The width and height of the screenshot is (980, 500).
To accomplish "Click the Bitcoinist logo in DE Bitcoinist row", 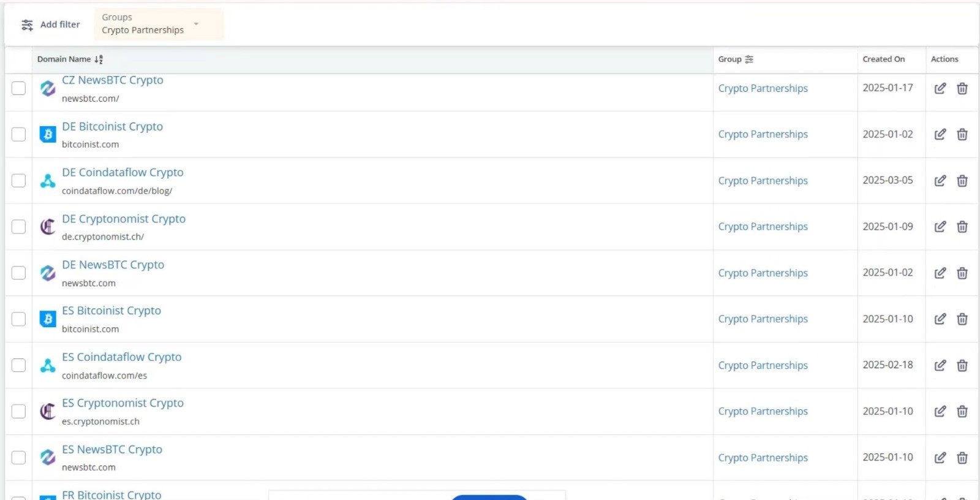I will (x=48, y=134).
